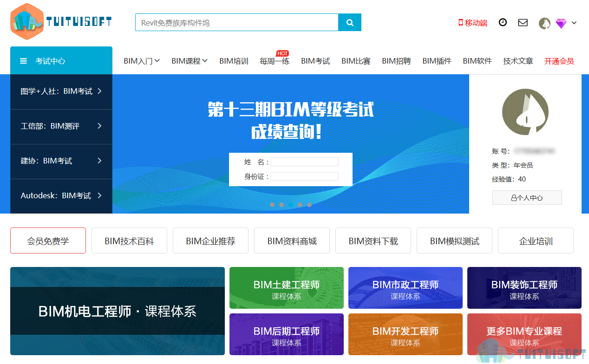Click the 第十三期BIM等级考试 banner title

point(291,110)
